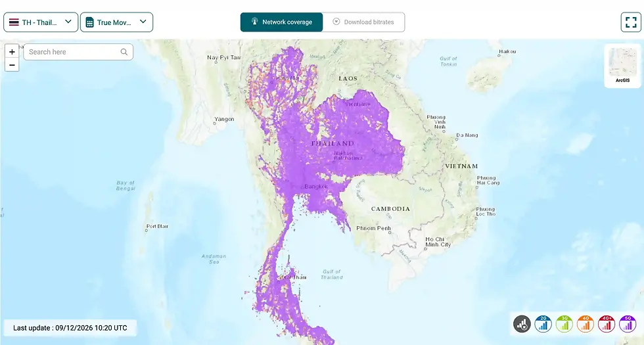This screenshot has width=644, height=345.
Task: Click the Haikou city label
Action: click(x=507, y=51)
